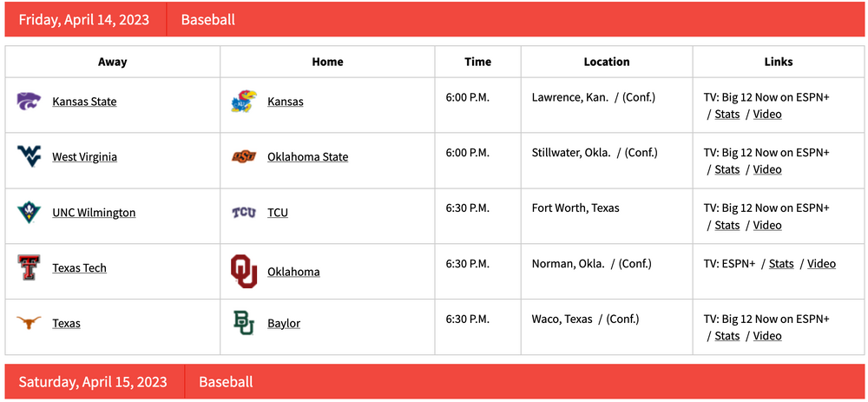Screen dimensions: 868x402
Task: Click the Texas Longhorns logo
Action: tap(29, 324)
